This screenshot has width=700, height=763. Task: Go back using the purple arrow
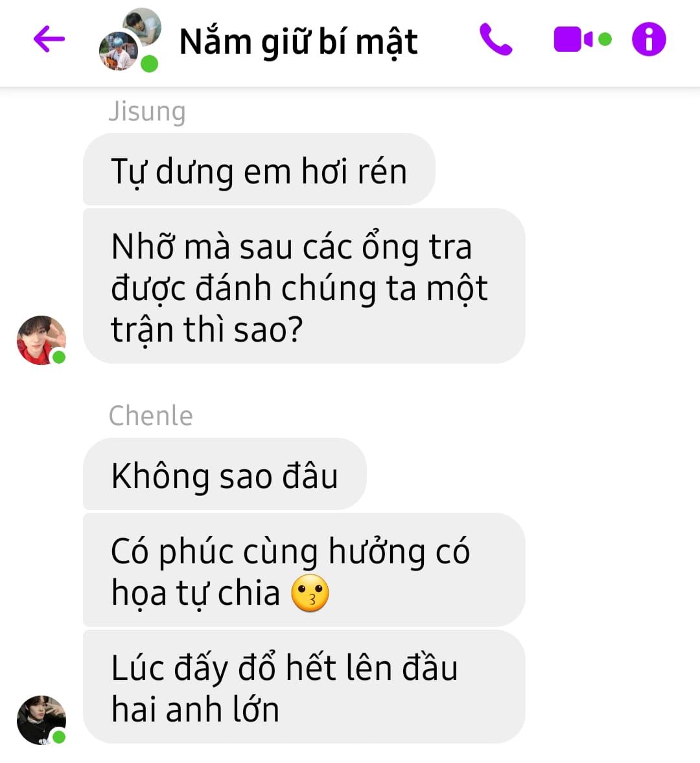pos(49,38)
